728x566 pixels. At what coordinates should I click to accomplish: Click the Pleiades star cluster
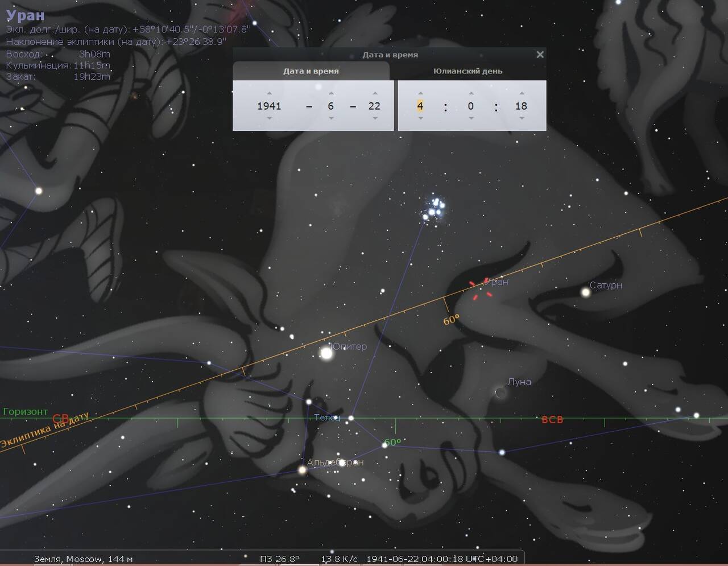pyautogui.click(x=435, y=208)
